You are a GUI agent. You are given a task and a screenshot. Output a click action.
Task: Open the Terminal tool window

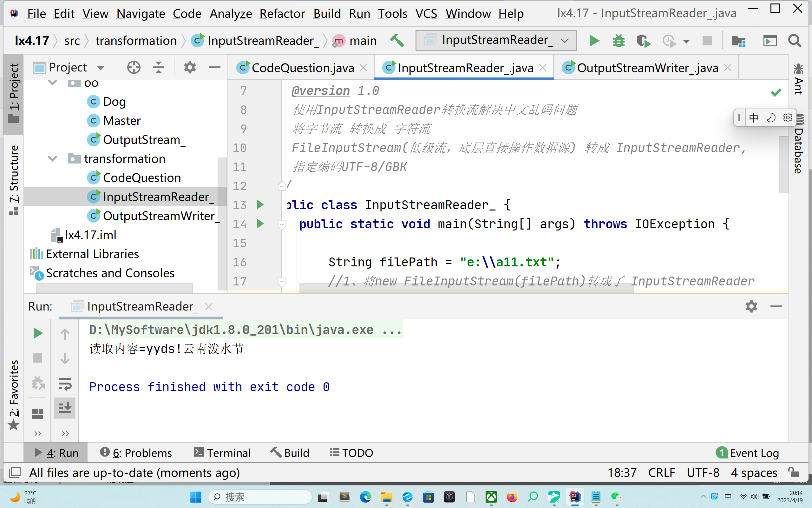(222, 452)
